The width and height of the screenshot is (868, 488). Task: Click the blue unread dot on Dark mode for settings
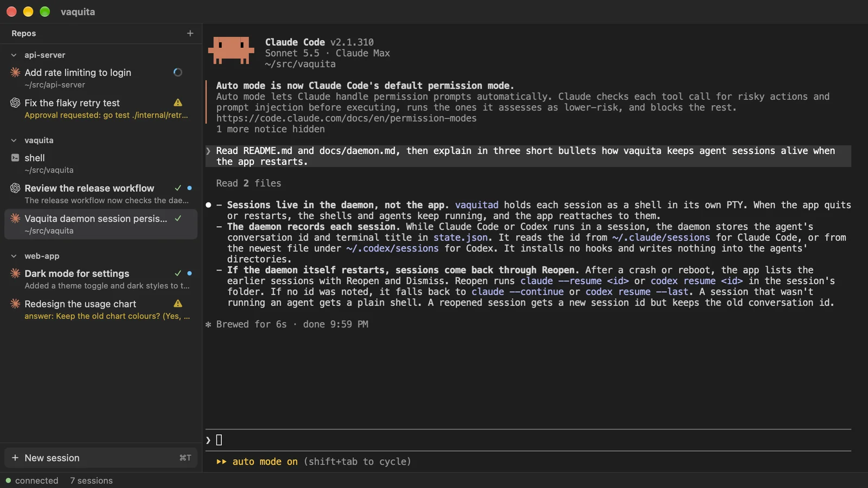click(x=189, y=273)
